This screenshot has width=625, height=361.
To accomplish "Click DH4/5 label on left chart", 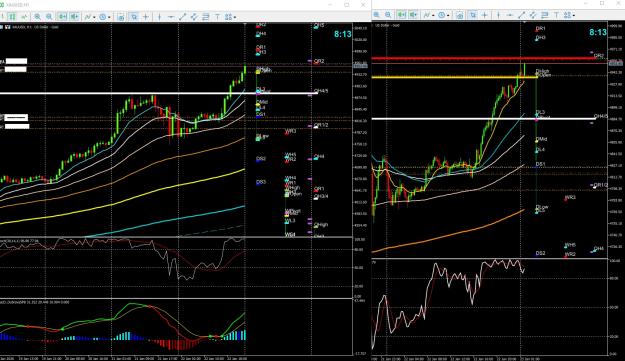I will pos(321,91).
